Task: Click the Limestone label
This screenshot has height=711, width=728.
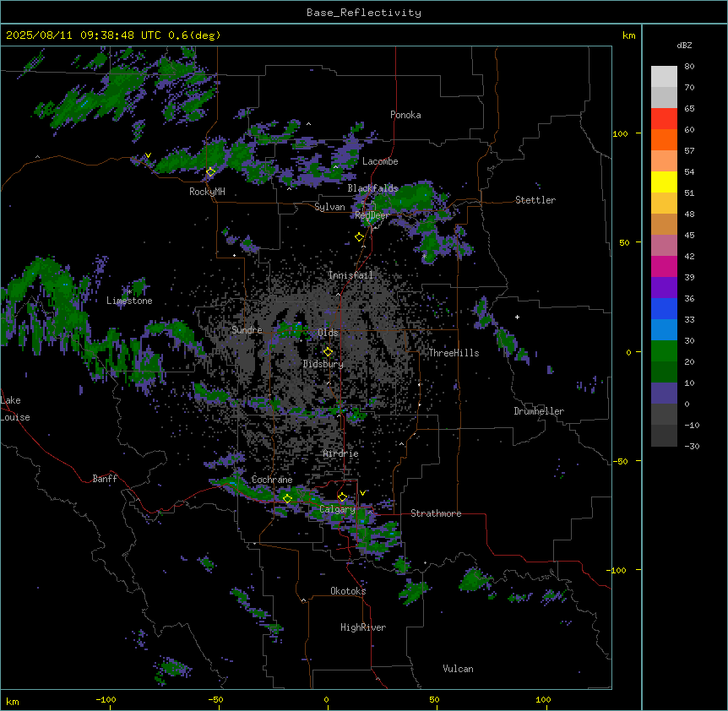Action: [x=129, y=301]
